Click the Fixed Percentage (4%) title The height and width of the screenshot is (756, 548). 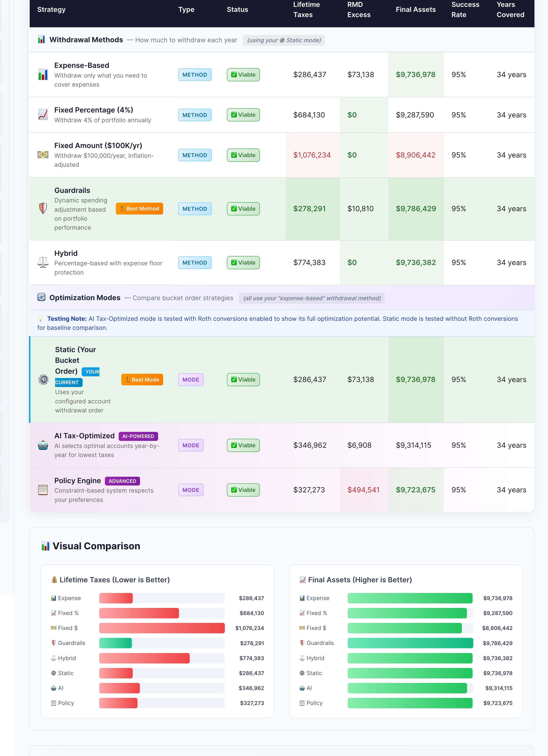click(x=94, y=110)
